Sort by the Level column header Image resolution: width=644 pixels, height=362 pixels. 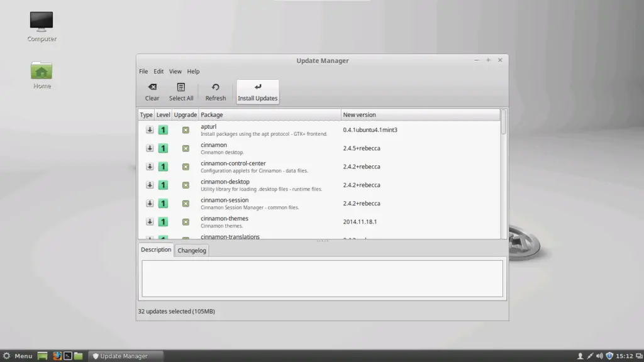[x=163, y=115]
